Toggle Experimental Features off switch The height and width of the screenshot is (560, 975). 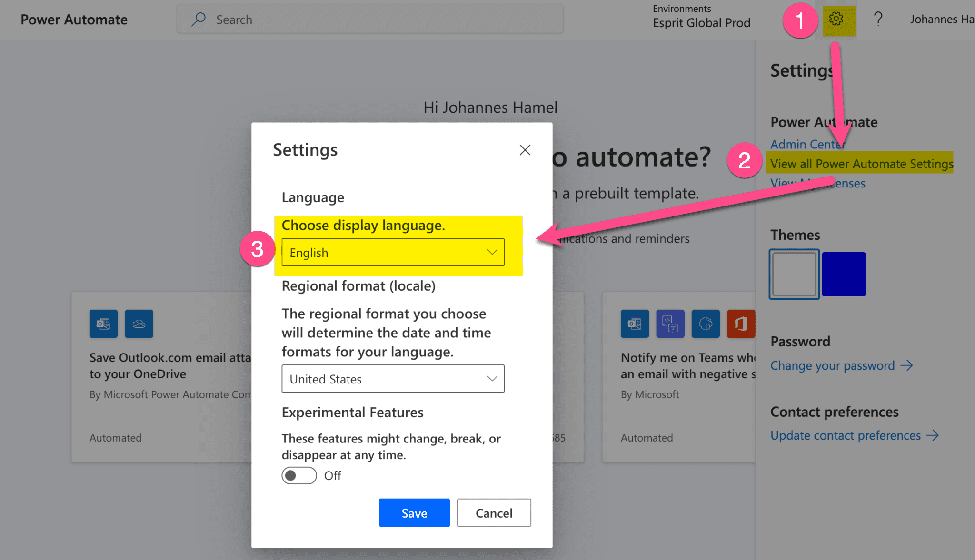pos(298,475)
